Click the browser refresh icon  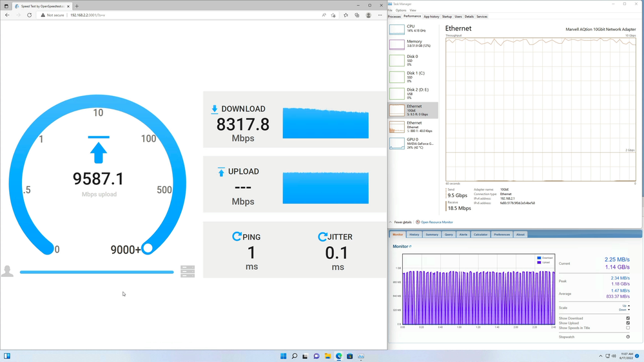(29, 15)
